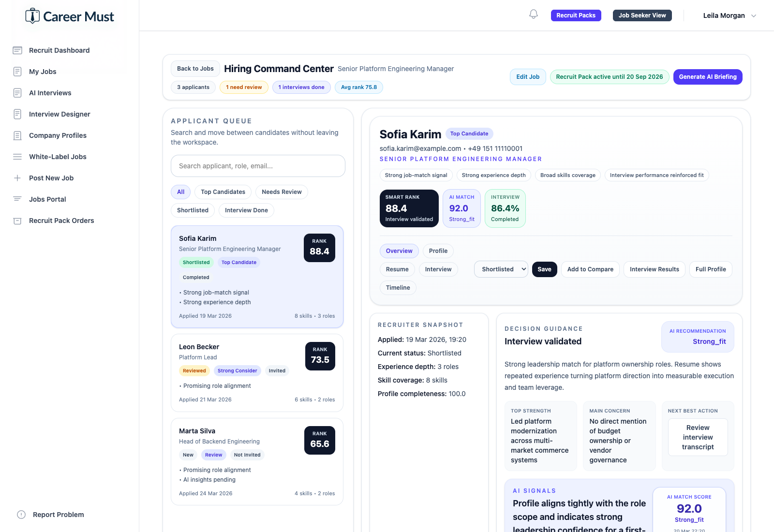Viewport: 774px width, 532px height.
Task: Select the AI Interviews sidebar icon
Action: point(17,93)
